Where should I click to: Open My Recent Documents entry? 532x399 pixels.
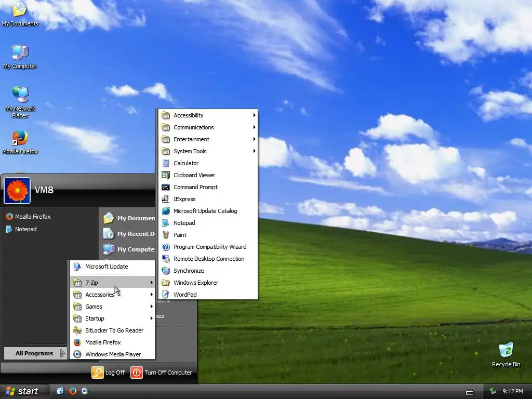click(x=129, y=234)
